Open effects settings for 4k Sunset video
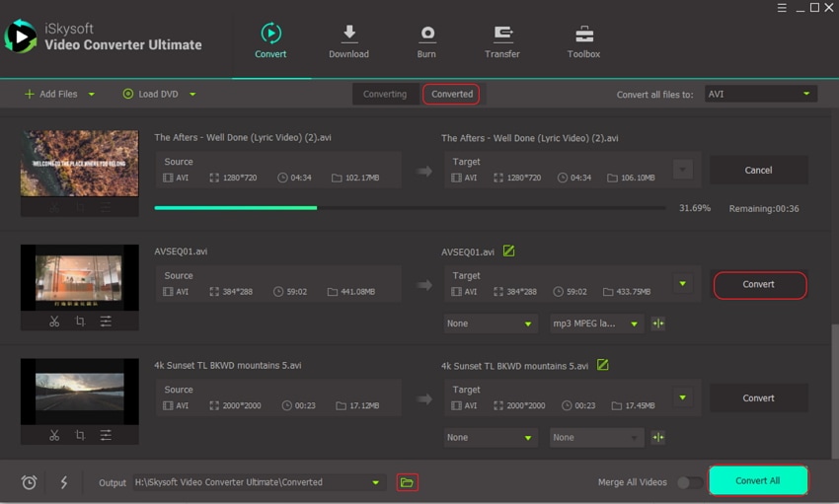 tap(106, 435)
